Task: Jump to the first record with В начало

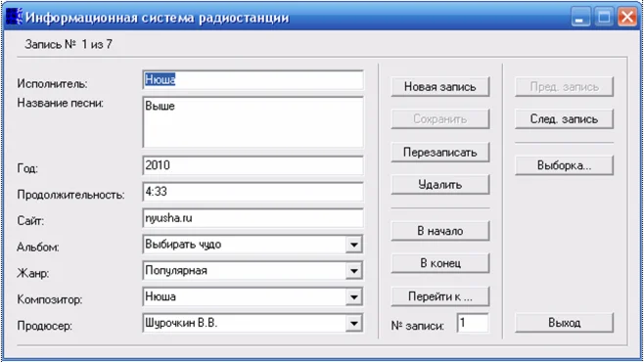Action: 439,231
